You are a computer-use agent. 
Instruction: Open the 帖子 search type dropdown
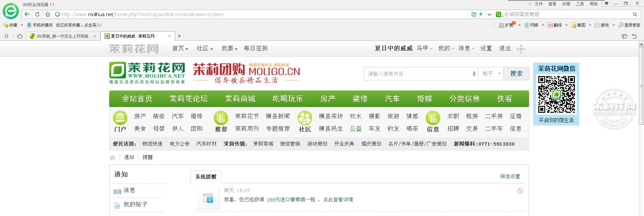click(491, 74)
